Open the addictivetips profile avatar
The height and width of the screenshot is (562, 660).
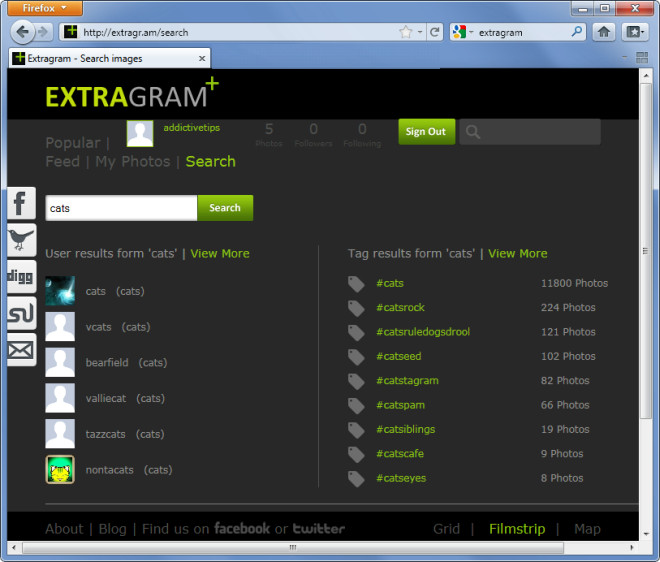click(x=140, y=133)
